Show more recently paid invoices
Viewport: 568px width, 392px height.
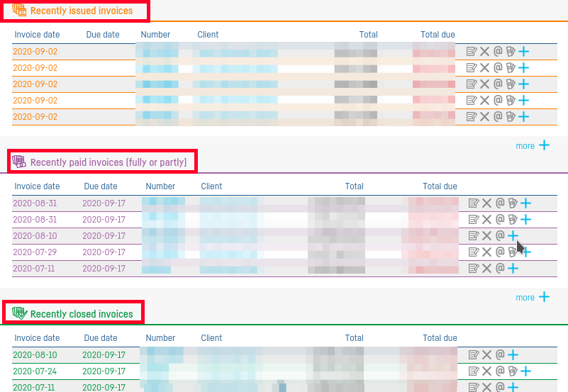[x=533, y=297]
